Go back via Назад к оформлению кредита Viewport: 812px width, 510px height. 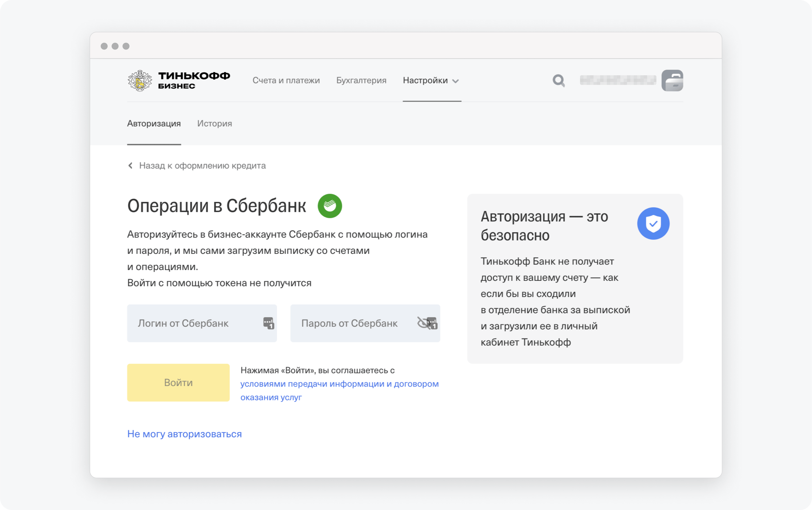[202, 166]
